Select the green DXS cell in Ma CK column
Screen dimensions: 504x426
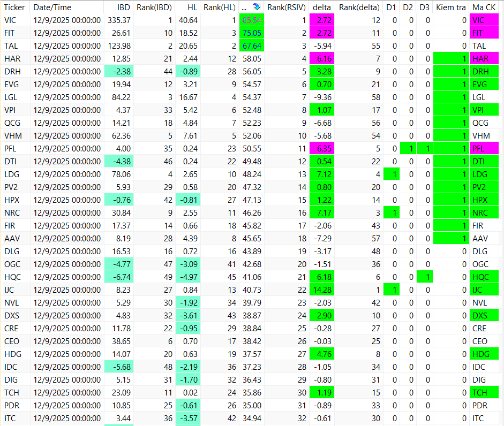pyautogui.click(x=484, y=316)
